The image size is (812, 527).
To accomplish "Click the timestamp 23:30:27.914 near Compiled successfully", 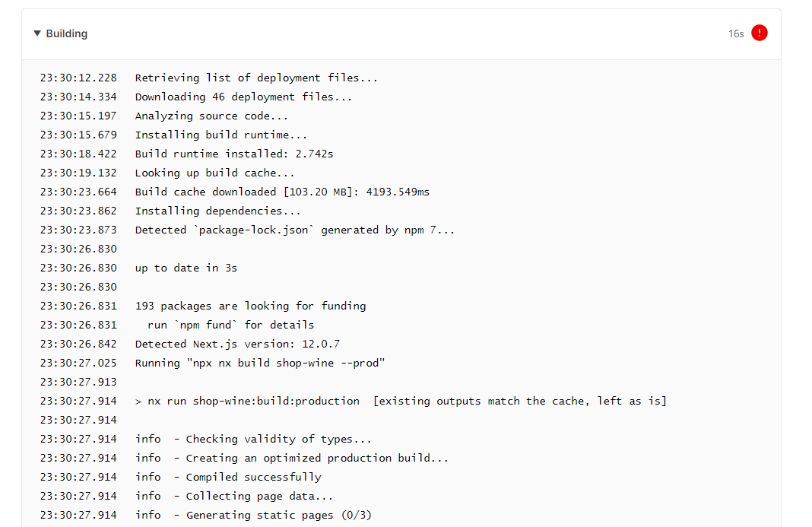I will [x=79, y=477].
